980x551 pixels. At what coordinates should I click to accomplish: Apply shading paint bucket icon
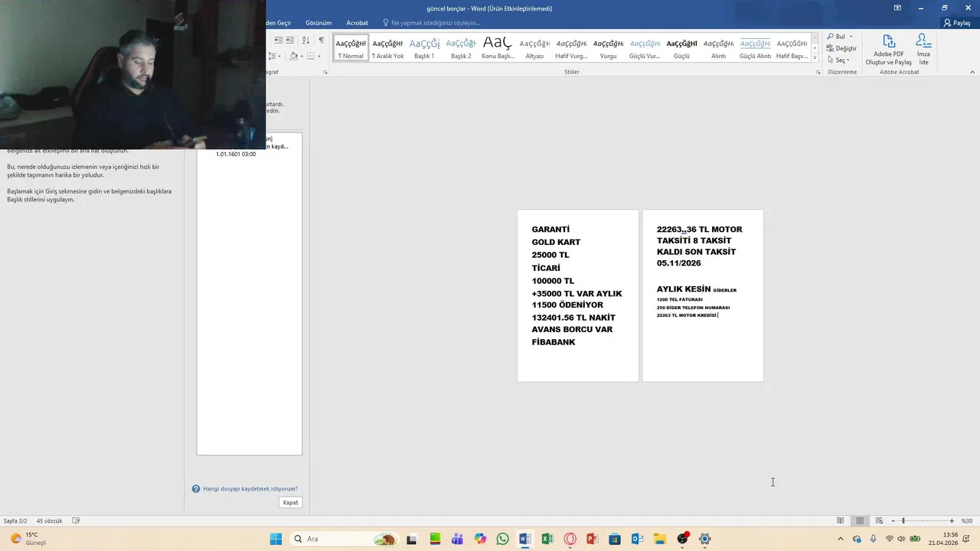(293, 56)
